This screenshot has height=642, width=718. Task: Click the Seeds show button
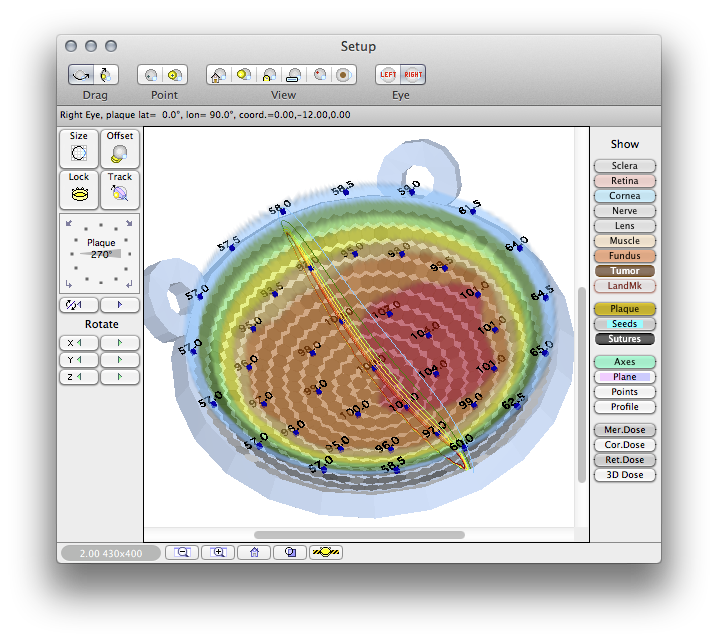[624, 325]
